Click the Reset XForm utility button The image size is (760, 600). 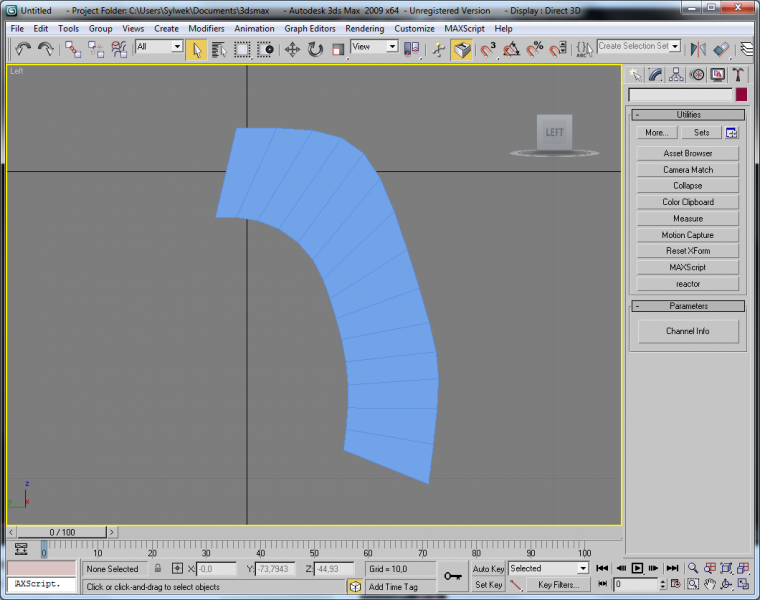coord(688,251)
